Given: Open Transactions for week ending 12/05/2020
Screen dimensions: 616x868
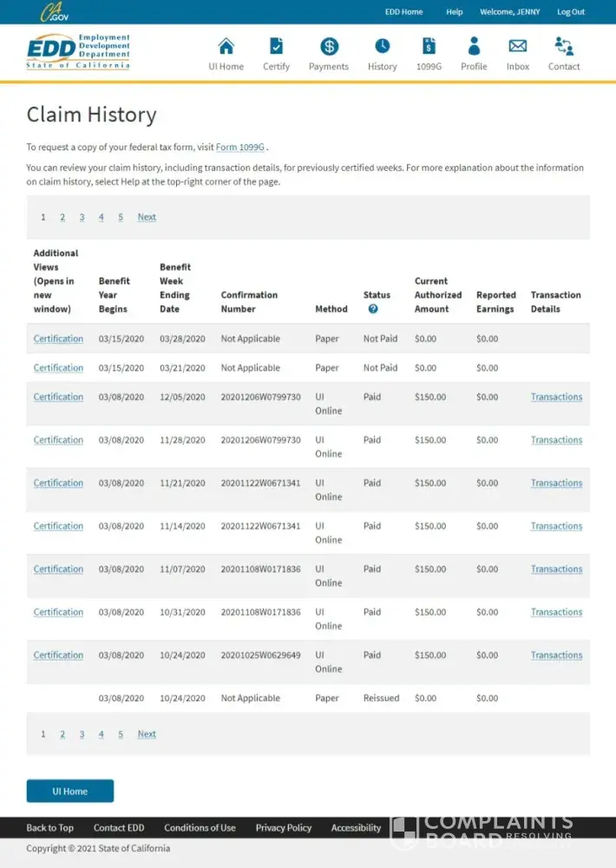Looking at the screenshot, I should [556, 397].
